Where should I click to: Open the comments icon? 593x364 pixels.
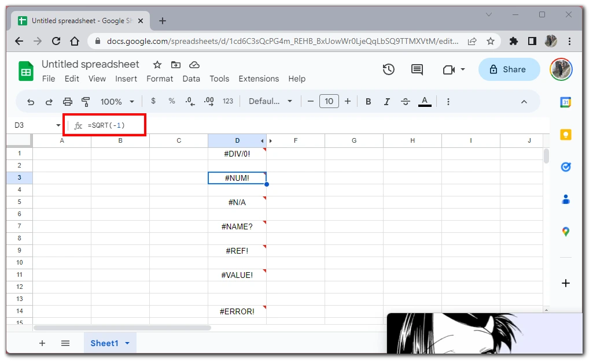pyautogui.click(x=417, y=69)
